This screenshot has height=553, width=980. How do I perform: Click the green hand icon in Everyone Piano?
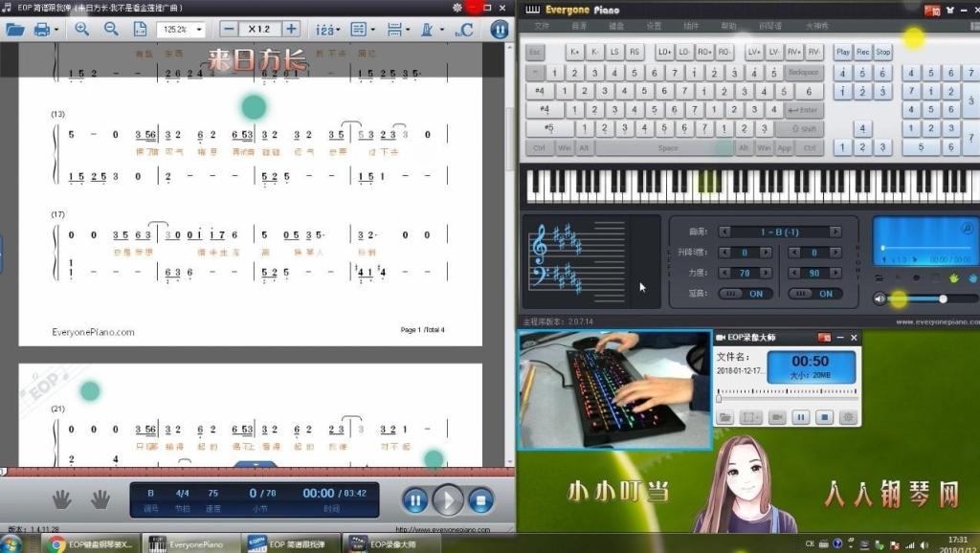tap(954, 278)
